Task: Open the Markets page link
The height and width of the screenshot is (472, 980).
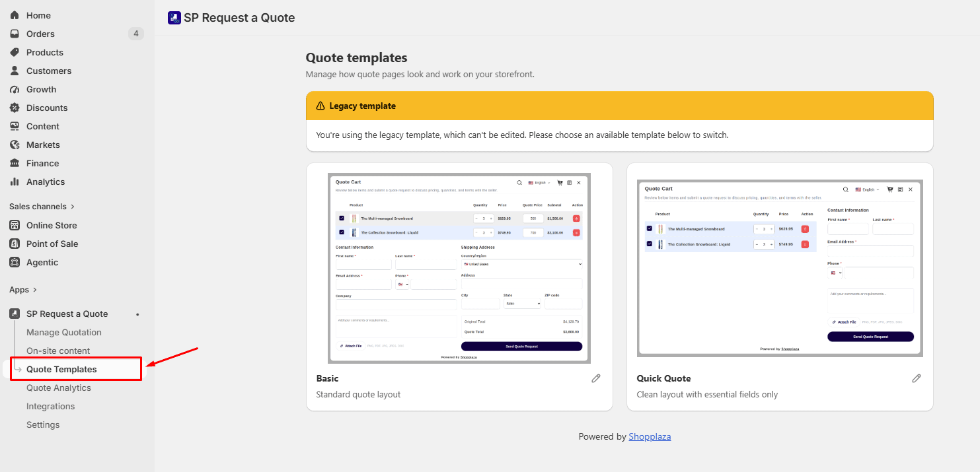Action: coord(43,145)
